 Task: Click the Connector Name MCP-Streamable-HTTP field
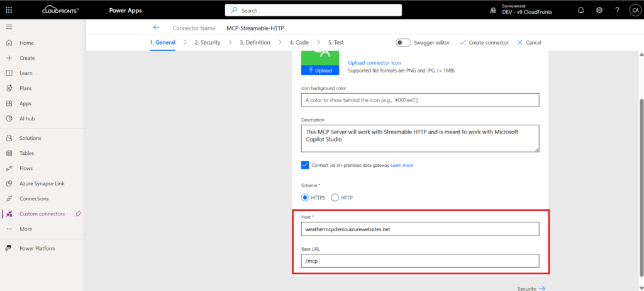point(255,28)
